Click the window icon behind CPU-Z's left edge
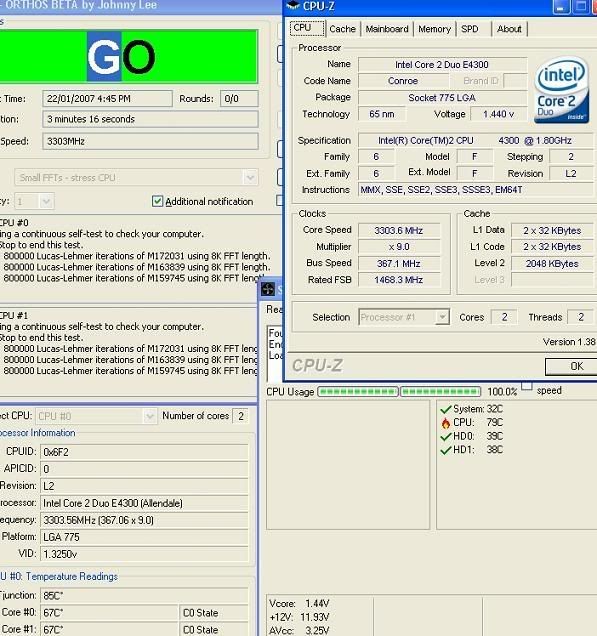Image resolution: width=597 pixels, height=636 pixels. coord(268,289)
